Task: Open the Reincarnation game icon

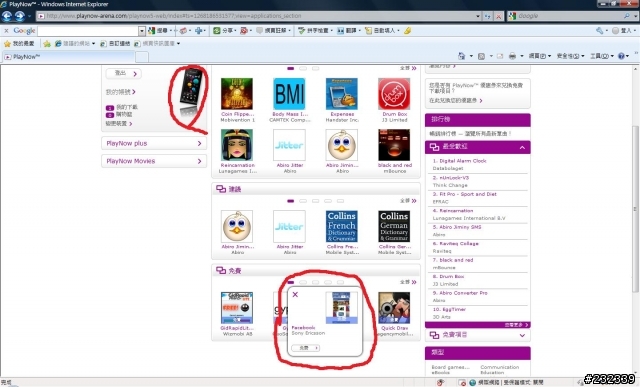Action: tap(237, 145)
